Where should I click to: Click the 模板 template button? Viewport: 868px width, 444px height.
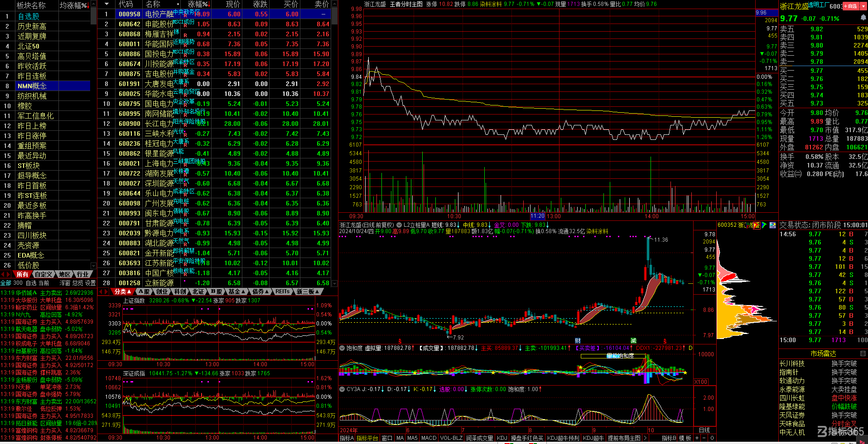pyautogui.click(x=685, y=438)
